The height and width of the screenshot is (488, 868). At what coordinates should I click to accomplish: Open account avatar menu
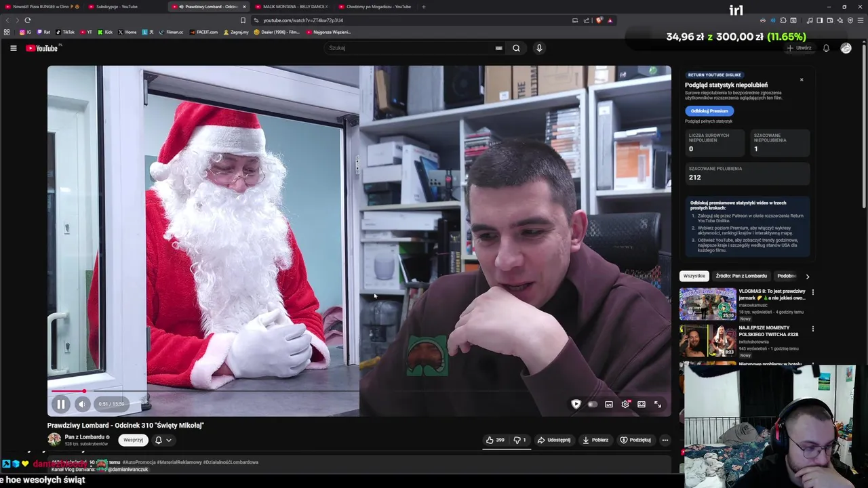(846, 48)
